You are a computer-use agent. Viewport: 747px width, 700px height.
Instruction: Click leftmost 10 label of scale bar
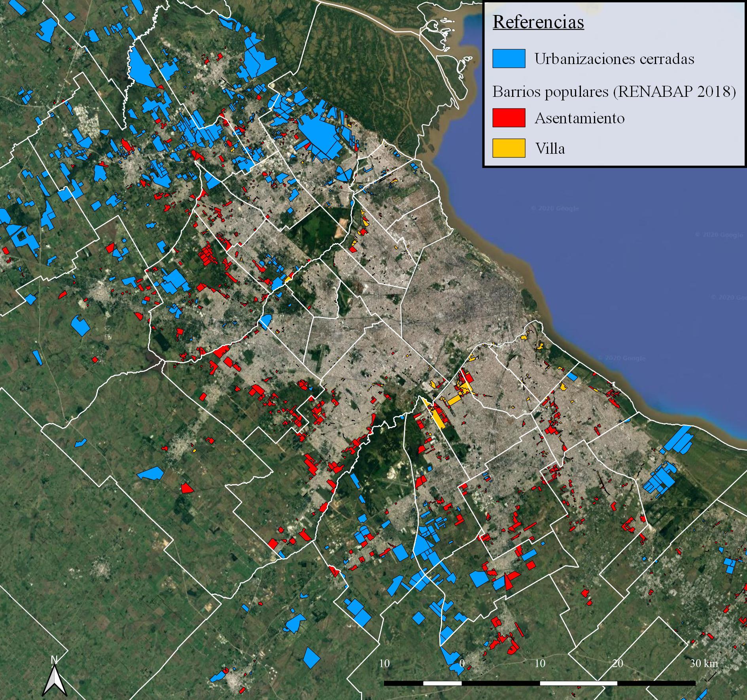coord(384,663)
